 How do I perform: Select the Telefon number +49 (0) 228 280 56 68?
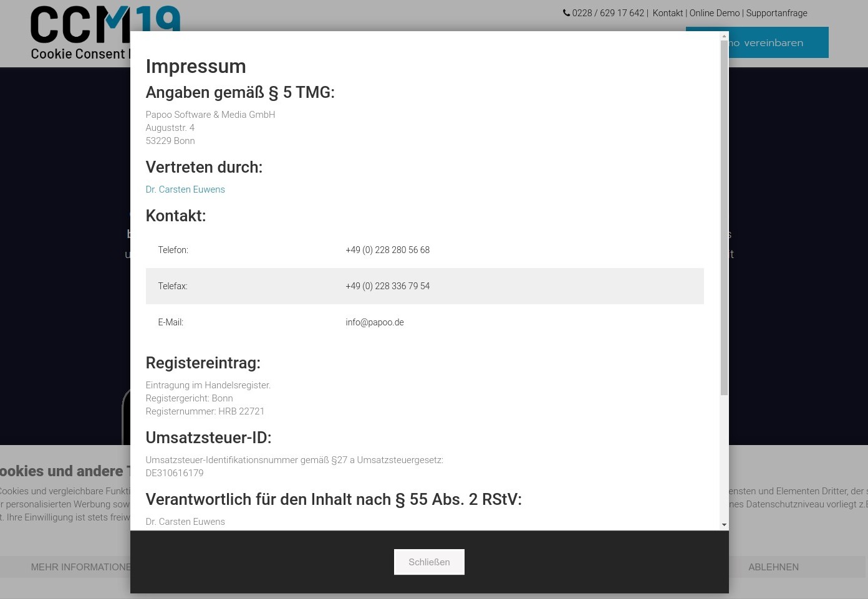pyautogui.click(x=388, y=250)
